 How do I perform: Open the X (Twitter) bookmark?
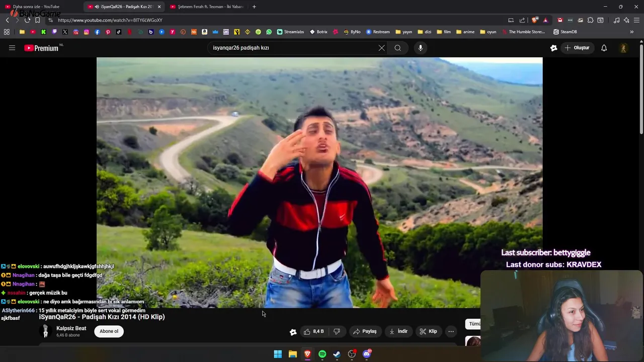[x=65, y=32]
